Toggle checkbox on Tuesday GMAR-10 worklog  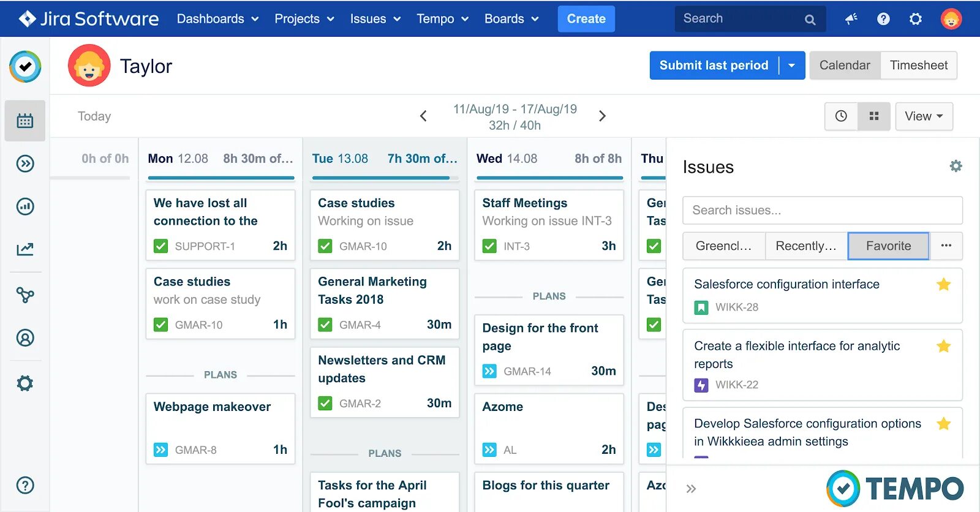pos(325,246)
